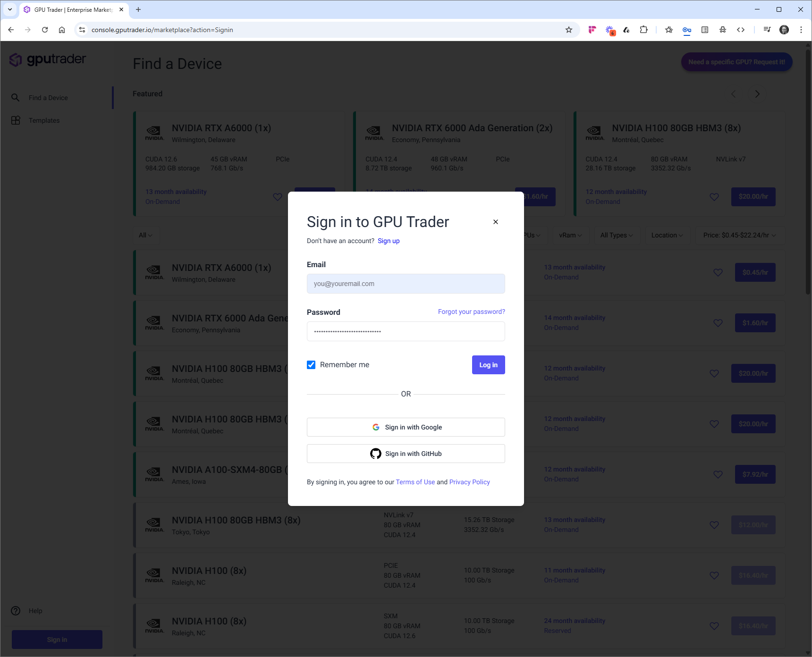Viewport: 812px width, 657px height.
Task: Click the gputrader logo
Action: [x=48, y=59]
